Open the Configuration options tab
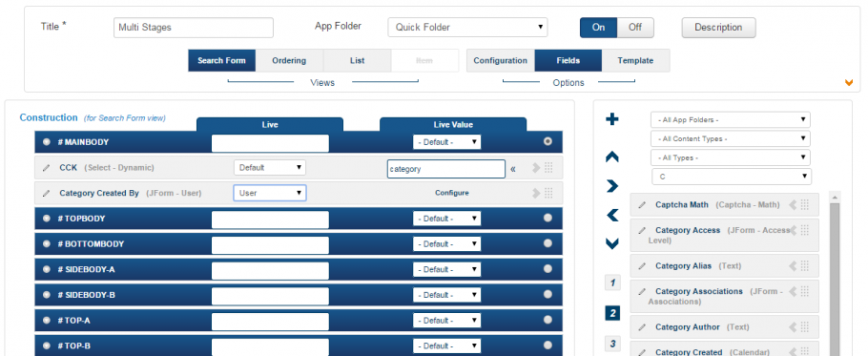Image resolution: width=868 pixels, height=356 pixels. coord(501,61)
